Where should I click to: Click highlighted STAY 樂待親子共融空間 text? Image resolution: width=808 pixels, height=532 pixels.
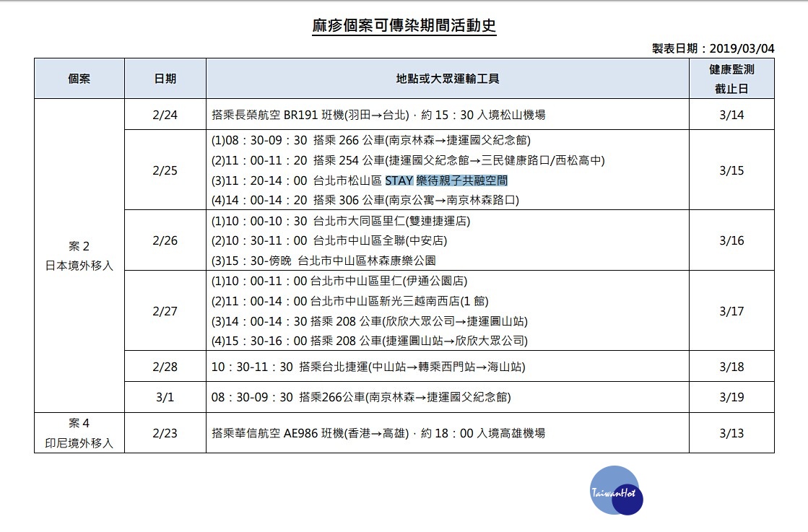click(446, 180)
